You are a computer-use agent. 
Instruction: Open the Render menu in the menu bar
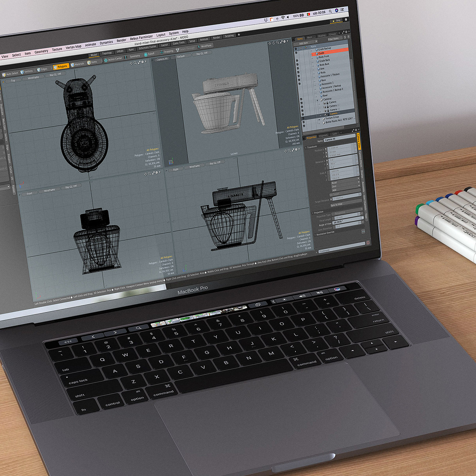coord(121,40)
